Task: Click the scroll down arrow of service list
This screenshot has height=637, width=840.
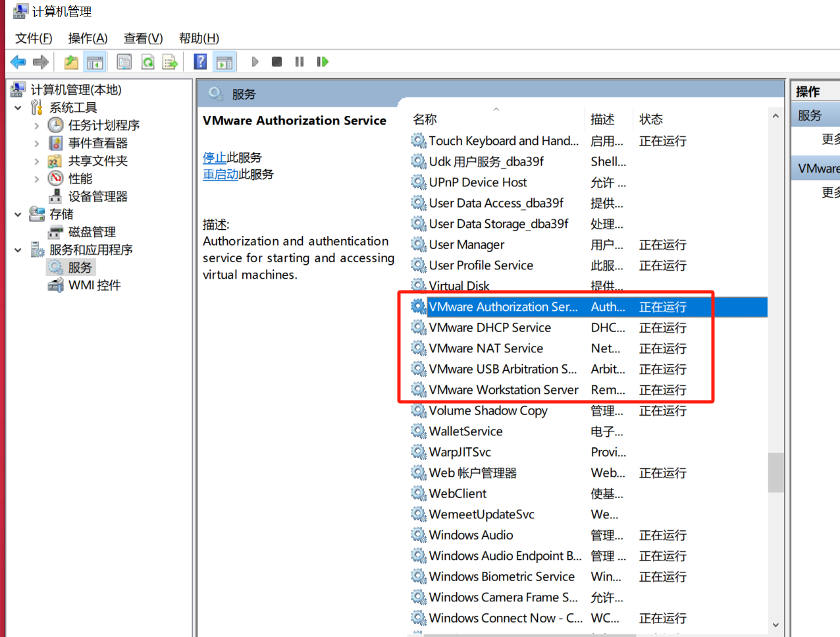Action: coord(775,625)
